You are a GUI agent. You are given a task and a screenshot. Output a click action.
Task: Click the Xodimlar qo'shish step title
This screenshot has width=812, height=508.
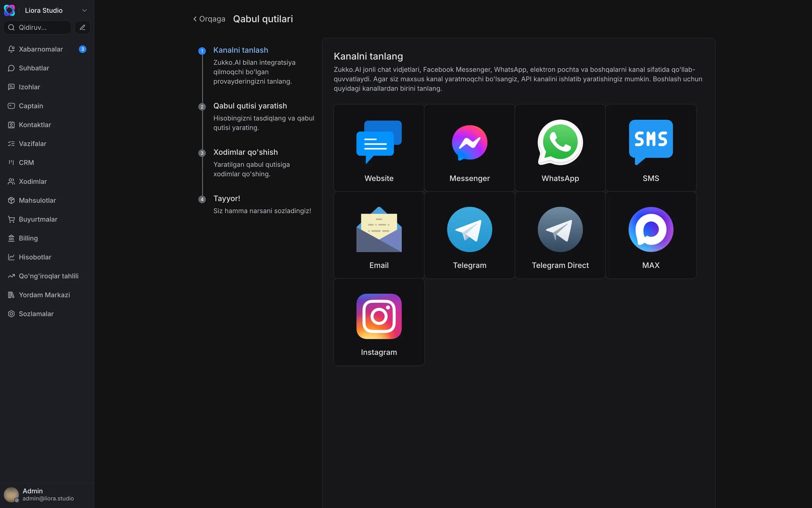(x=245, y=152)
